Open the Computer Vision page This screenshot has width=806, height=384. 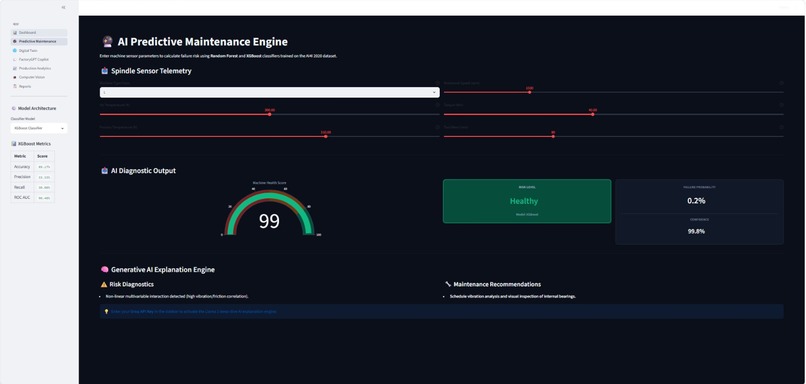pos(39,77)
